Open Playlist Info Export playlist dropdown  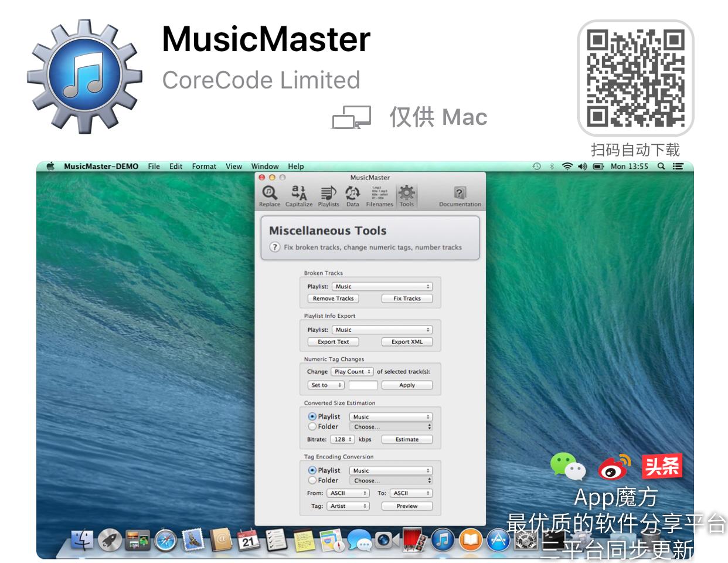tap(382, 330)
